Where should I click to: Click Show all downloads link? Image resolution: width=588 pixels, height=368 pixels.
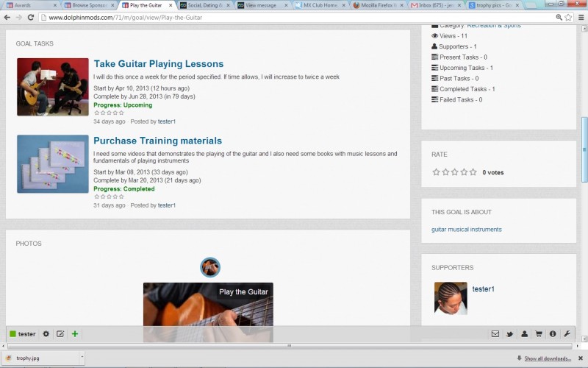tap(548, 358)
